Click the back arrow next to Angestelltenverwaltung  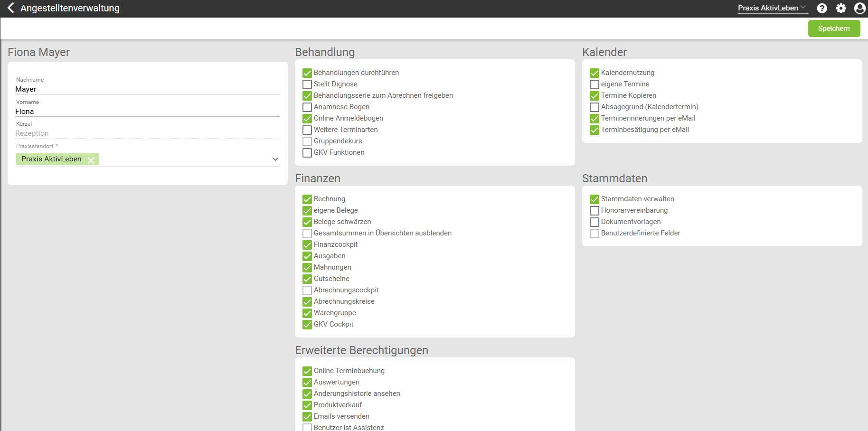pos(11,8)
